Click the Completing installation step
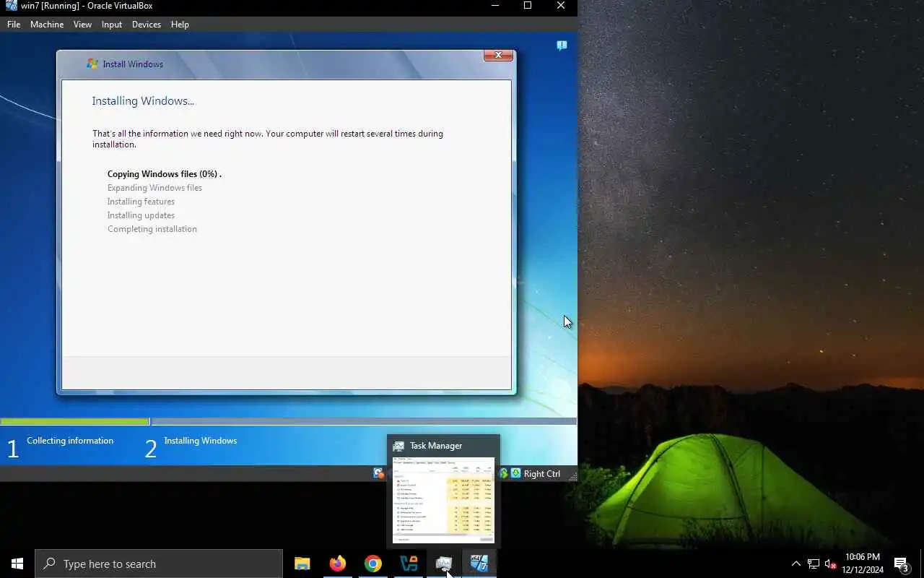The image size is (924, 578). point(152,229)
